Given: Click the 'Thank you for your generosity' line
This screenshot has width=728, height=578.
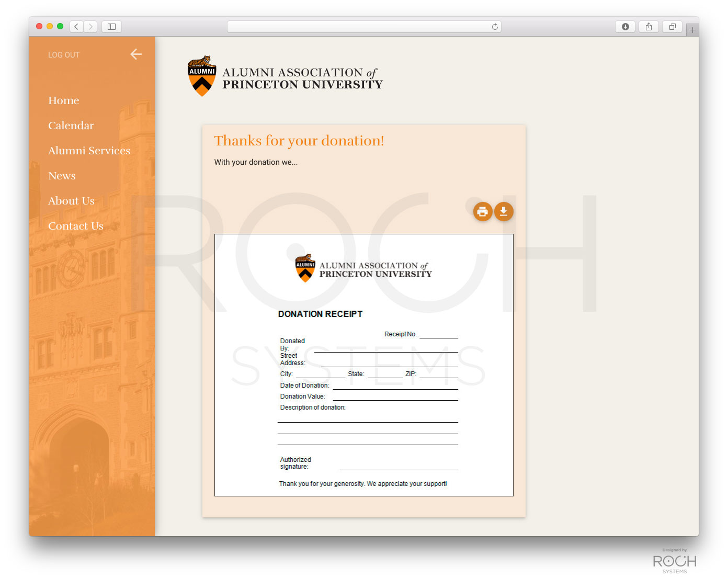Looking at the screenshot, I should (363, 484).
